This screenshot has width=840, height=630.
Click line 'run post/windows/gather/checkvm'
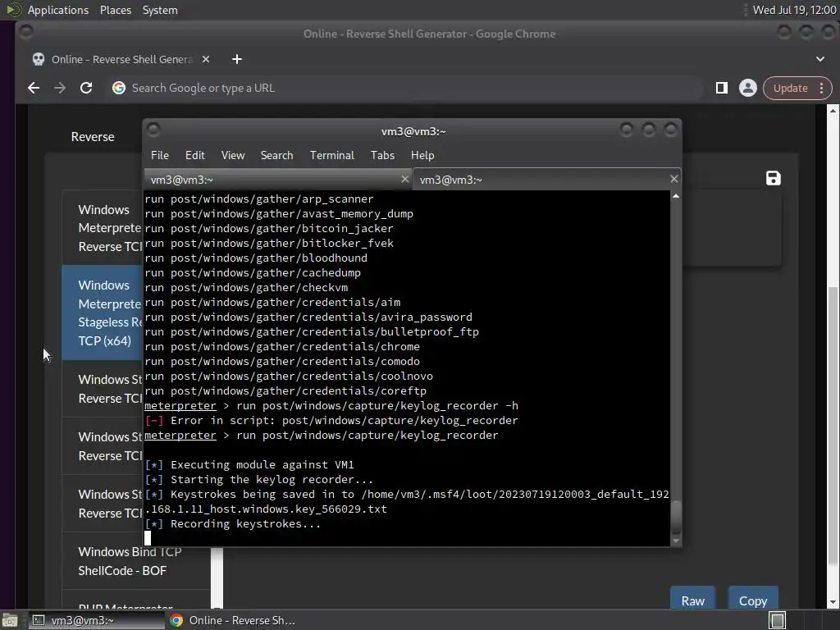tap(246, 288)
